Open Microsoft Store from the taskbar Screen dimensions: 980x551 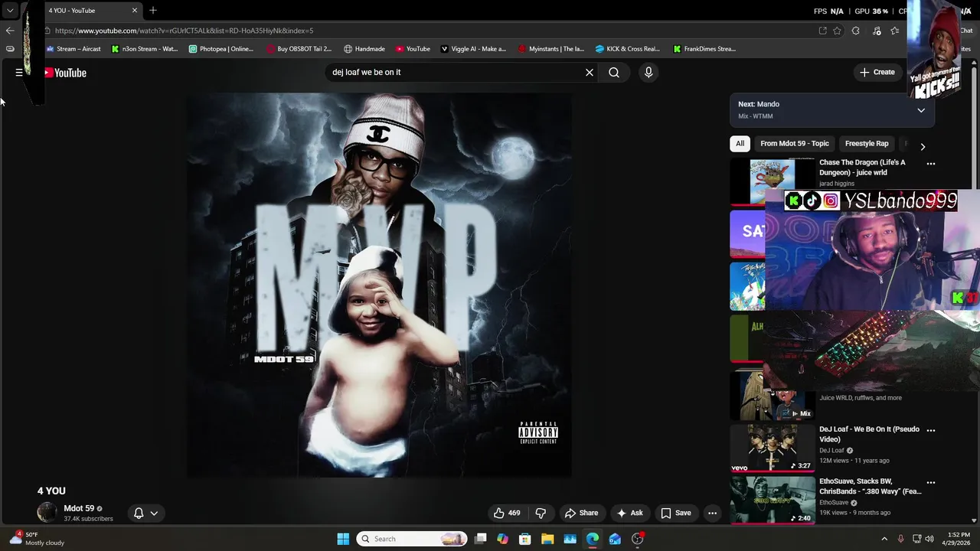pyautogui.click(x=525, y=539)
